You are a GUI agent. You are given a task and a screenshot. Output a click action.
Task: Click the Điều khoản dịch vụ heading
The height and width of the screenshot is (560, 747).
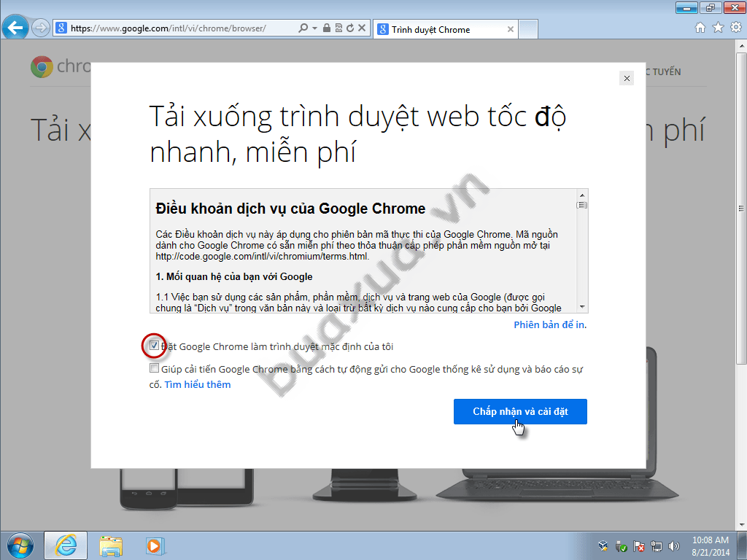click(x=290, y=209)
